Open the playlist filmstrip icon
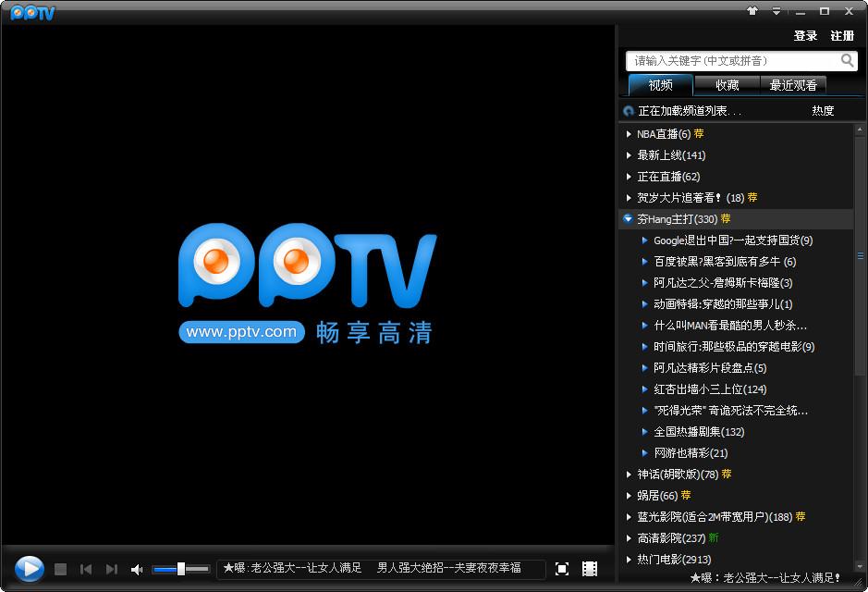Viewport: 868px width, 592px height. coord(589,570)
